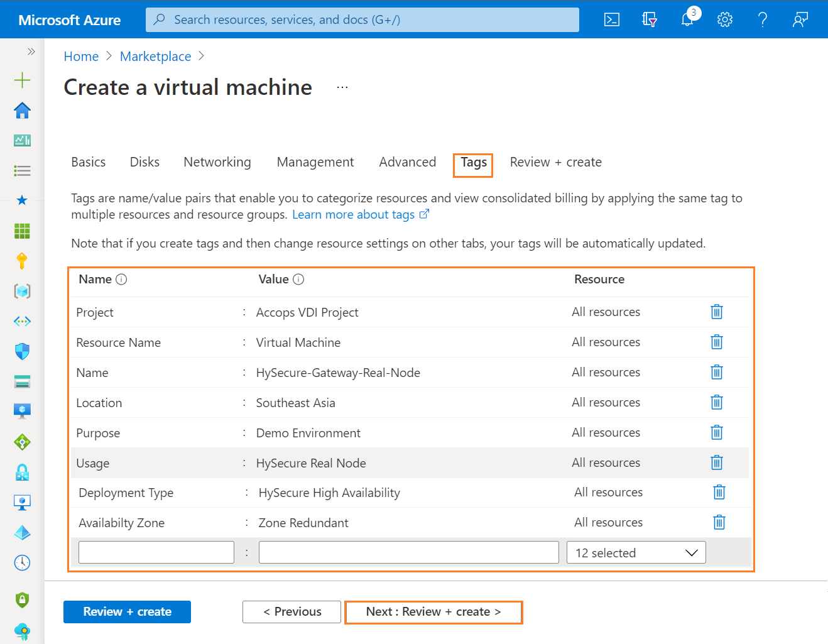Expand the left sidebar menu chevrons

click(31, 52)
